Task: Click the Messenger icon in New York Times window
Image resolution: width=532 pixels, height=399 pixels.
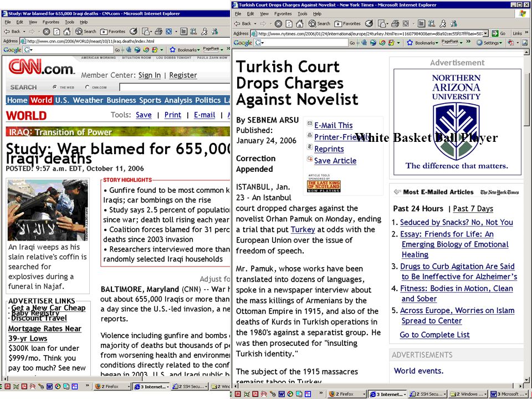Action: click(x=454, y=23)
